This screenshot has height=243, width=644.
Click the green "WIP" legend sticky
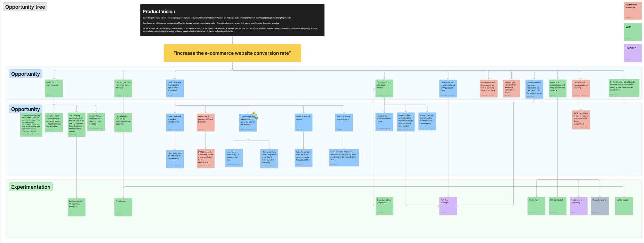tap(632, 32)
